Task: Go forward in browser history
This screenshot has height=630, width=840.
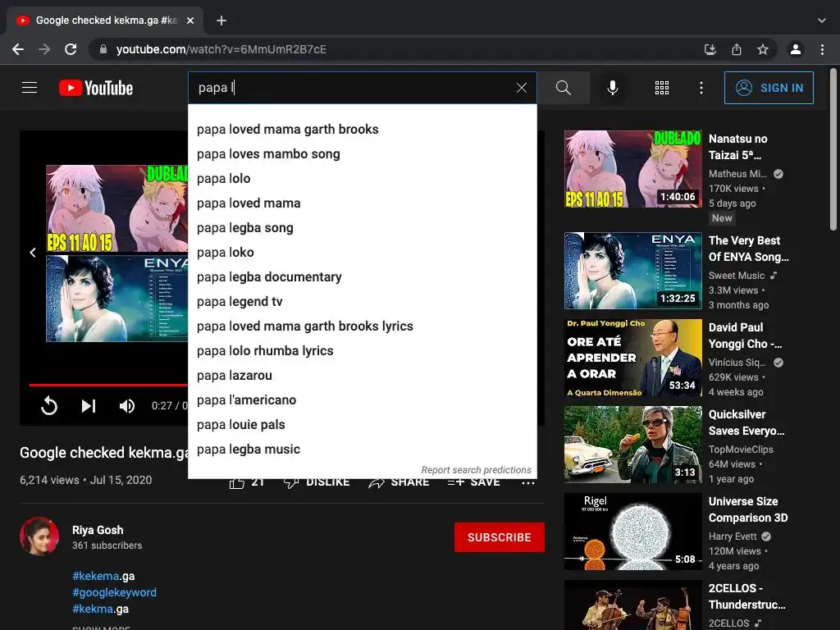Action: pos(44,49)
